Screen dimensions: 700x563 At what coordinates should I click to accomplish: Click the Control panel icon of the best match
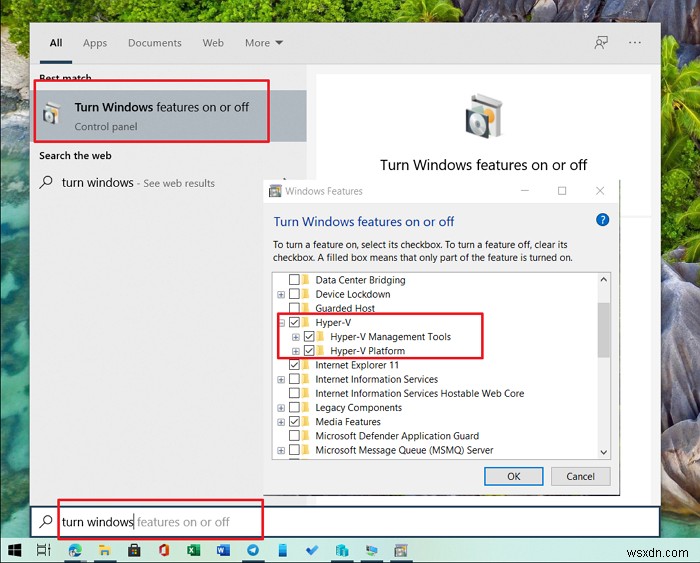coord(52,113)
